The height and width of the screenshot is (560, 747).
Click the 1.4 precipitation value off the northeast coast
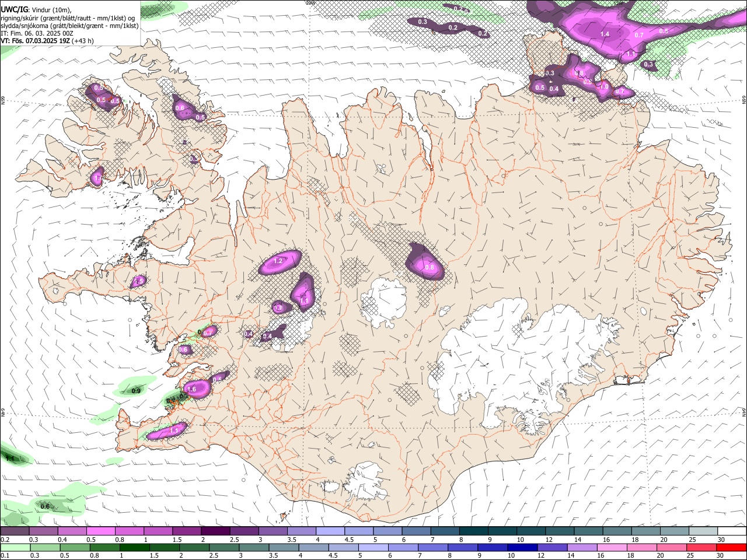[605, 34]
